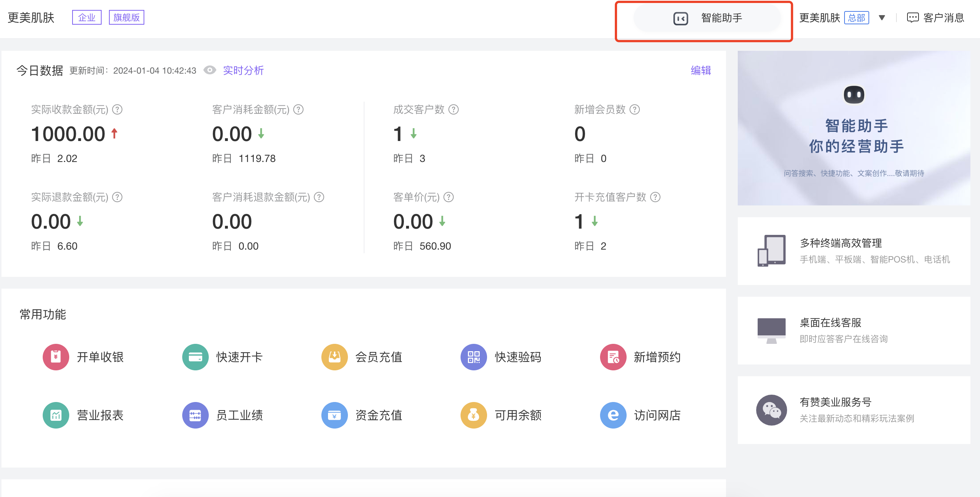Click help icon next to 实际退款金额(元)
Screen dimensions: 980x497
pyautogui.click(x=117, y=197)
